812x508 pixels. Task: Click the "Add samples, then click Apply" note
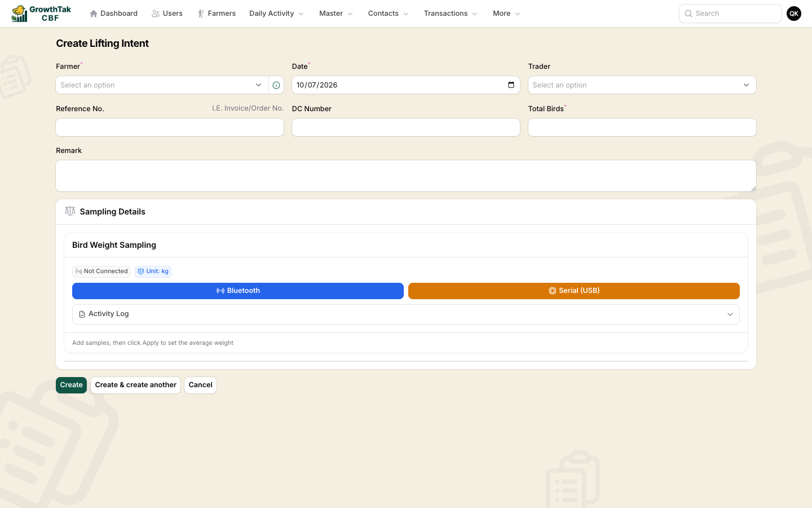pyautogui.click(x=153, y=343)
